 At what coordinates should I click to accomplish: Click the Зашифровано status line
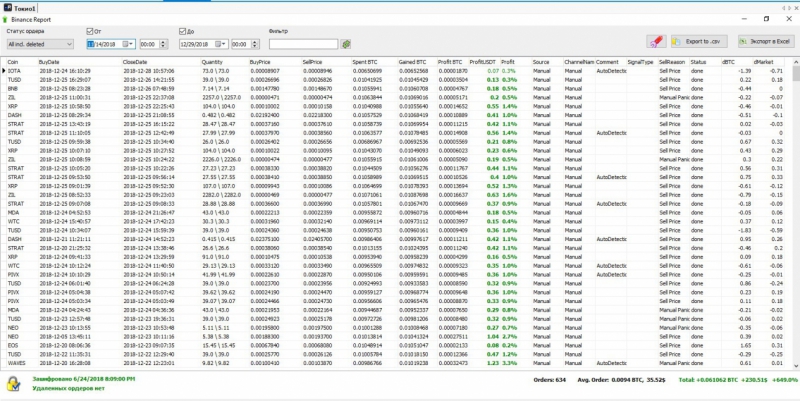(84, 379)
